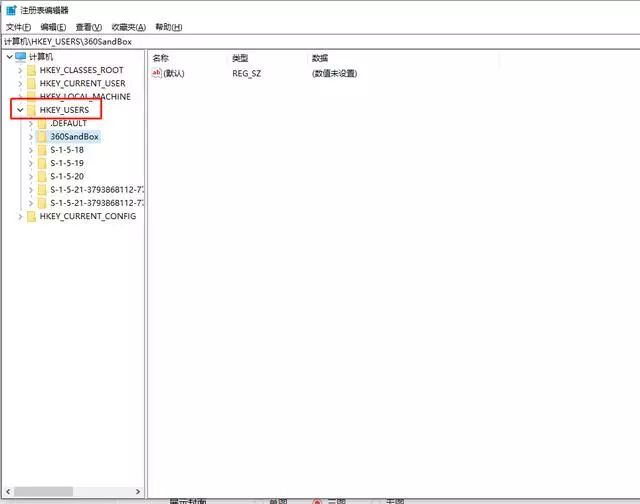Select the 360SandBox key

(x=74, y=137)
